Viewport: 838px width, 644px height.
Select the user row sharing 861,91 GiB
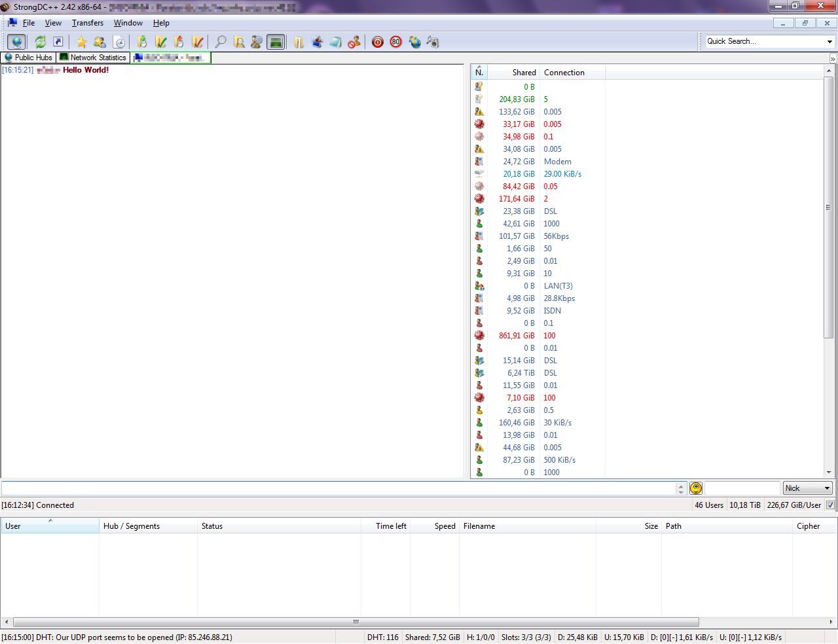click(647, 336)
